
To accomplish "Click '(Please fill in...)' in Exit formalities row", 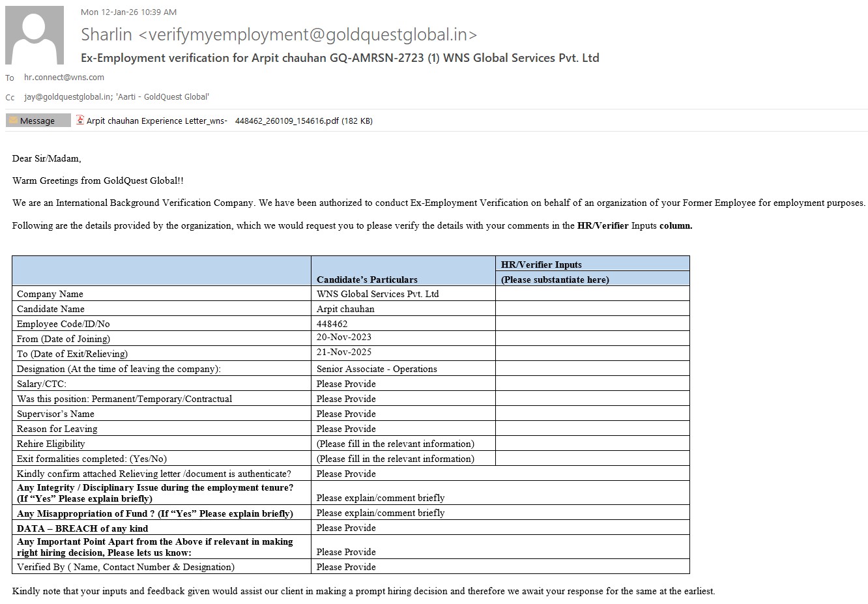I will [x=396, y=459].
